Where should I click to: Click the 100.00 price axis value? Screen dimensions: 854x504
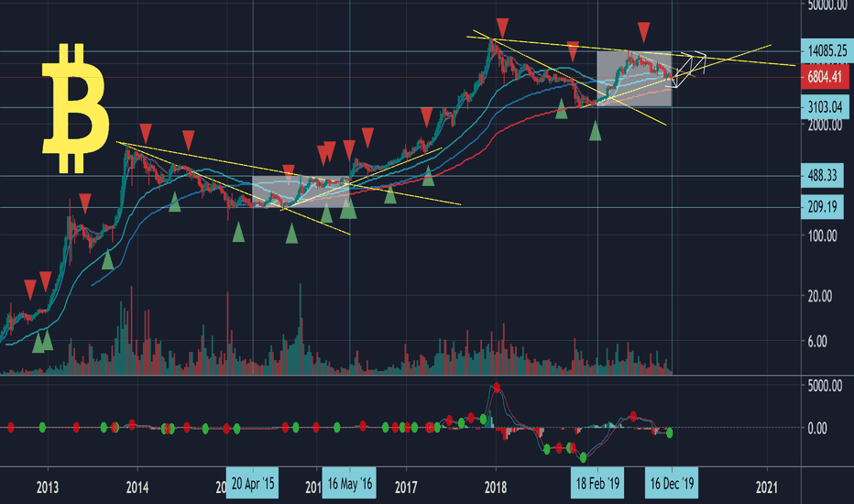pyautogui.click(x=823, y=236)
